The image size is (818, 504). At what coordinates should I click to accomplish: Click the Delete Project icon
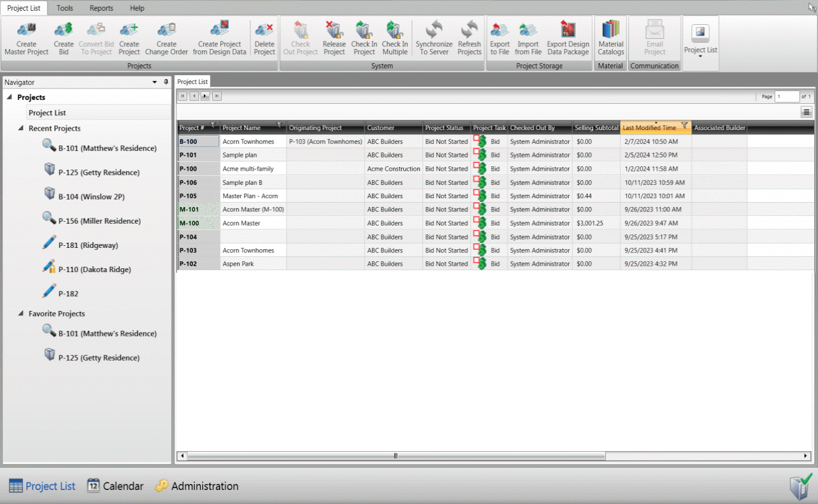[x=264, y=30]
